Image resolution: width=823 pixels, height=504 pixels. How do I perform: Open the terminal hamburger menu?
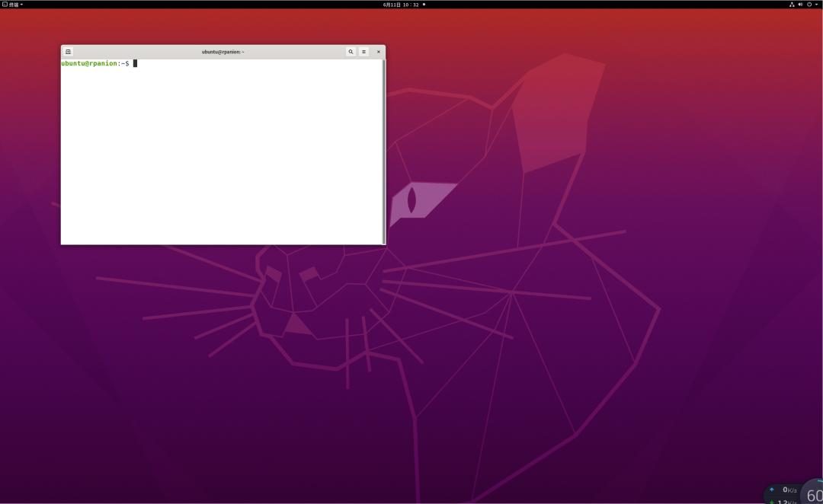click(364, 52)
